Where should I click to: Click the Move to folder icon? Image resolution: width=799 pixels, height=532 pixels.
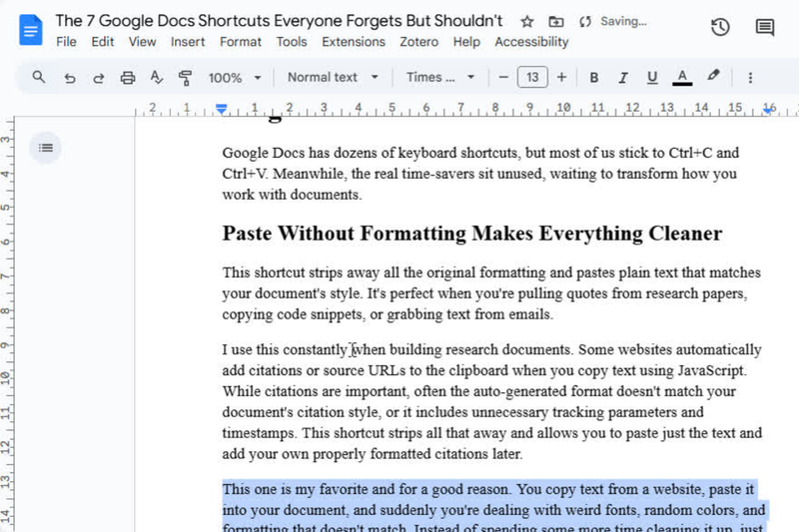tap(556, 21)
